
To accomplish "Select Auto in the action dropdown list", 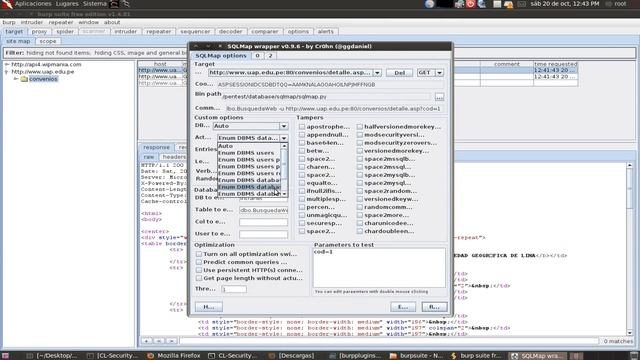I will pyautogui.click(x=249, y=146).
